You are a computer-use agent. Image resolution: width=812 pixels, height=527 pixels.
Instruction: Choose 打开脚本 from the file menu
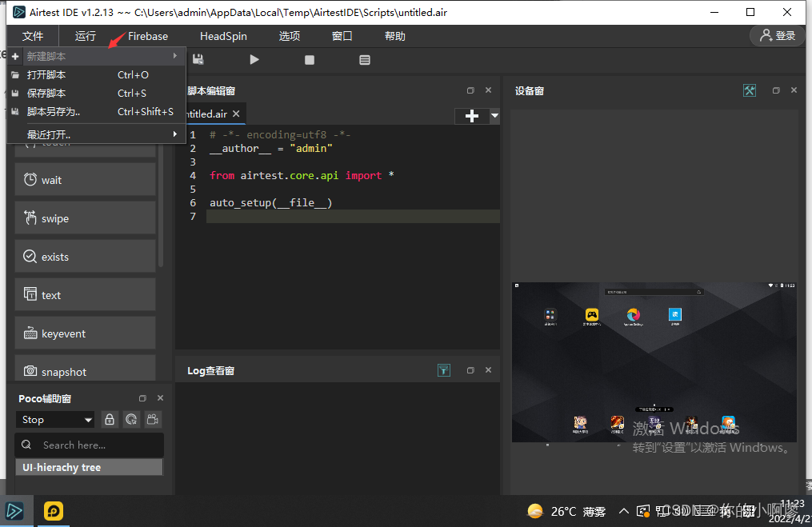(96, 74)
